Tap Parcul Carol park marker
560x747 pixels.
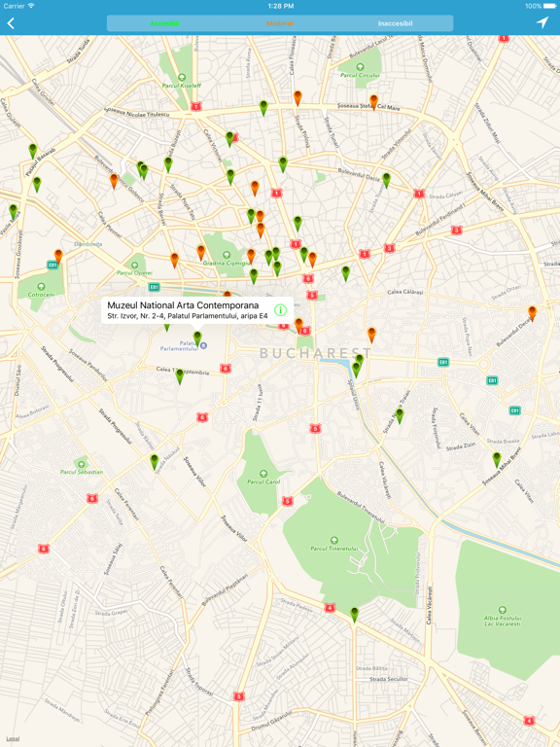coord(263,474)
